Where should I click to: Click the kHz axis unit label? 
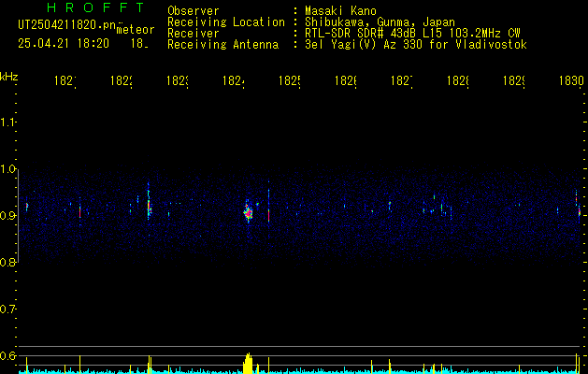point(9,76)
